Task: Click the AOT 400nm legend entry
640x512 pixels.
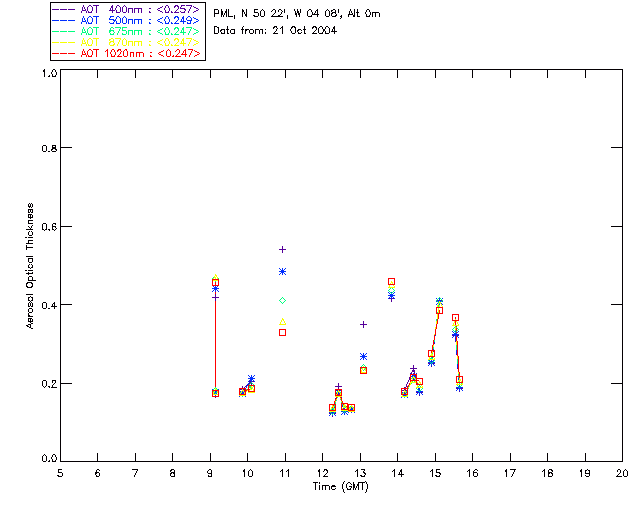Action: [126, 9]
